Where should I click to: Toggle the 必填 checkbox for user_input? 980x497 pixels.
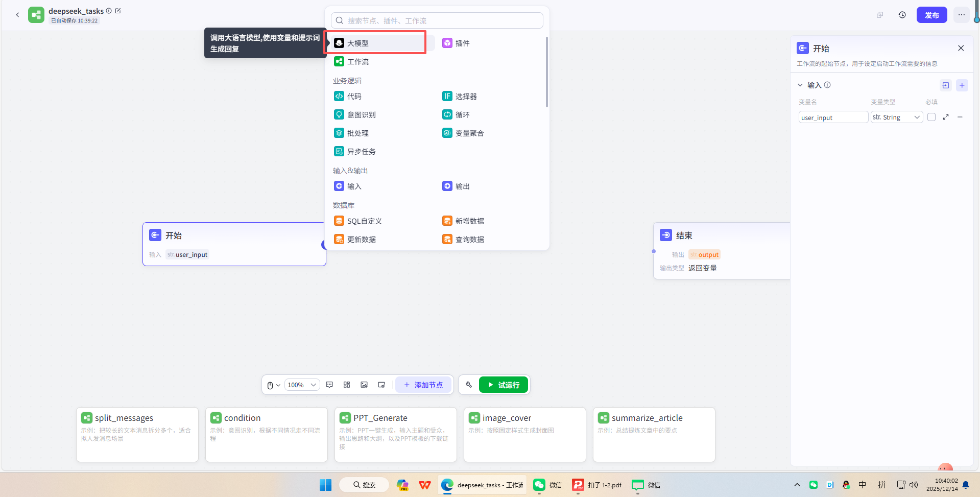pos(931,117)
